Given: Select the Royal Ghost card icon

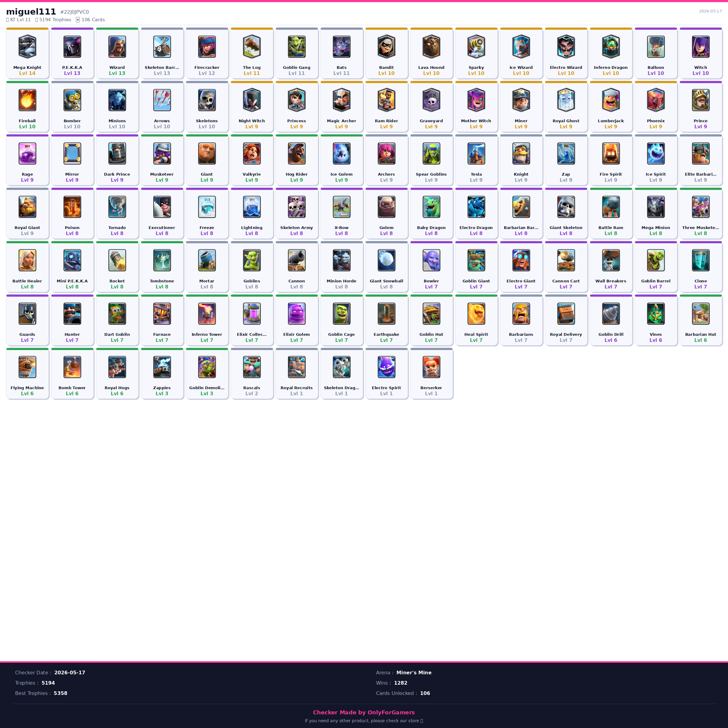Looking at the screenshot, I should pos(566,100).
